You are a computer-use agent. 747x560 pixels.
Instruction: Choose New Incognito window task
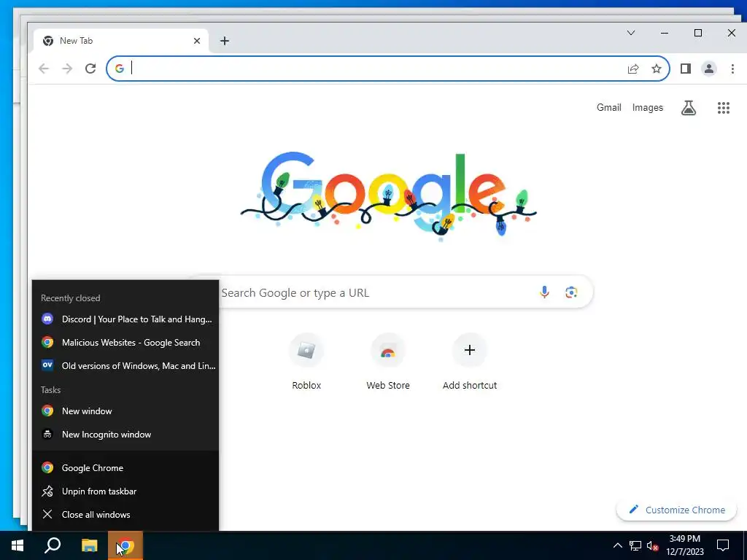point(125,435)
